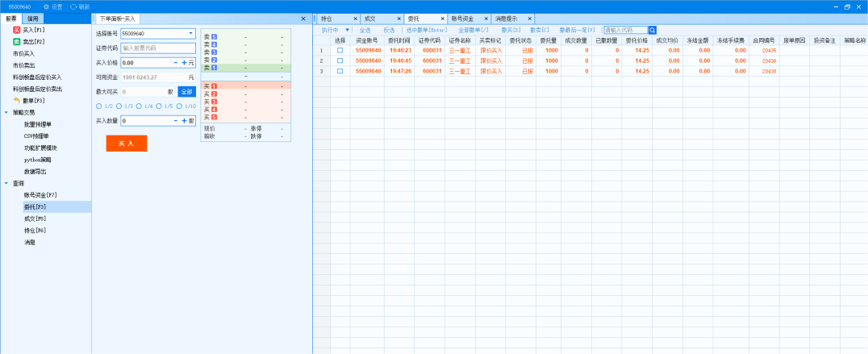Open 市价卖出 in the sidebar

coord(24,65)
